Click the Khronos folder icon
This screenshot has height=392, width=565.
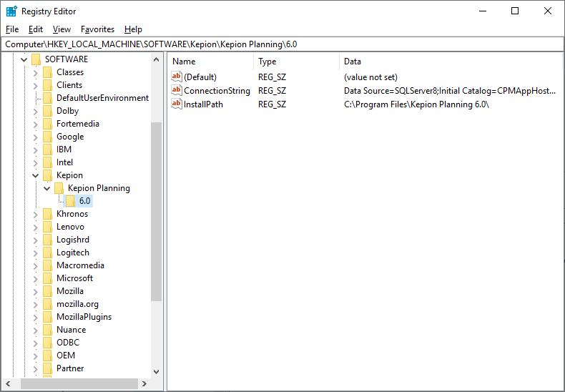48,214
